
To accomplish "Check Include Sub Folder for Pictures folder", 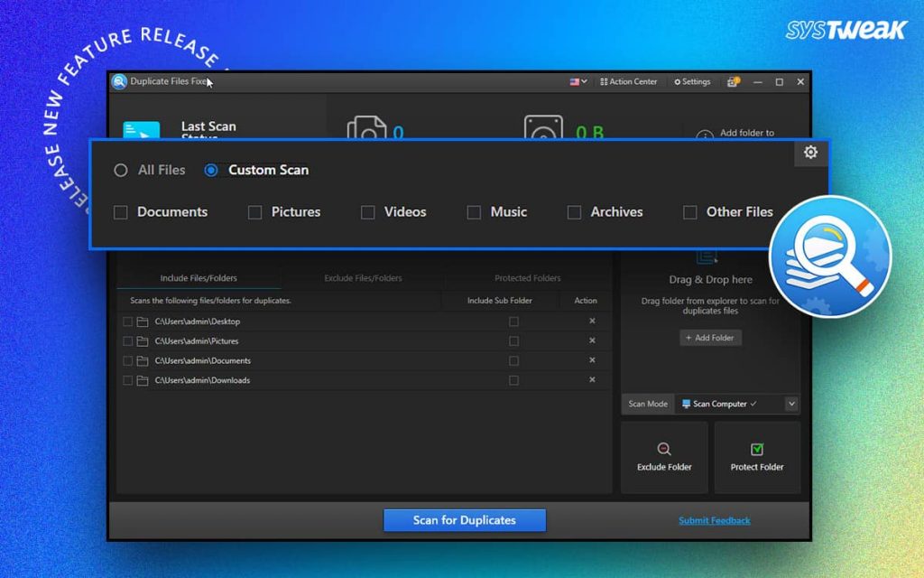I will [x=513, y=340].
